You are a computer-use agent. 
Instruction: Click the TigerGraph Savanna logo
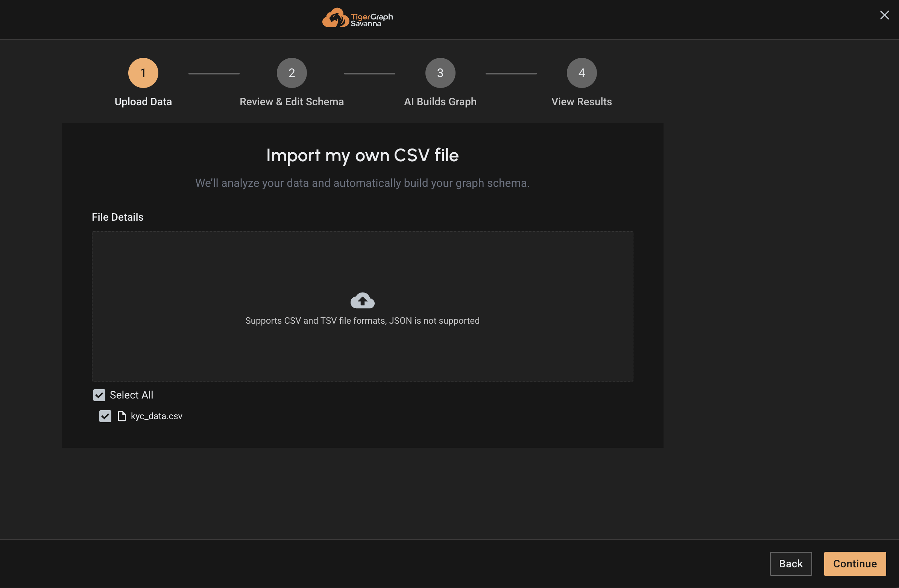coord(358,17)
